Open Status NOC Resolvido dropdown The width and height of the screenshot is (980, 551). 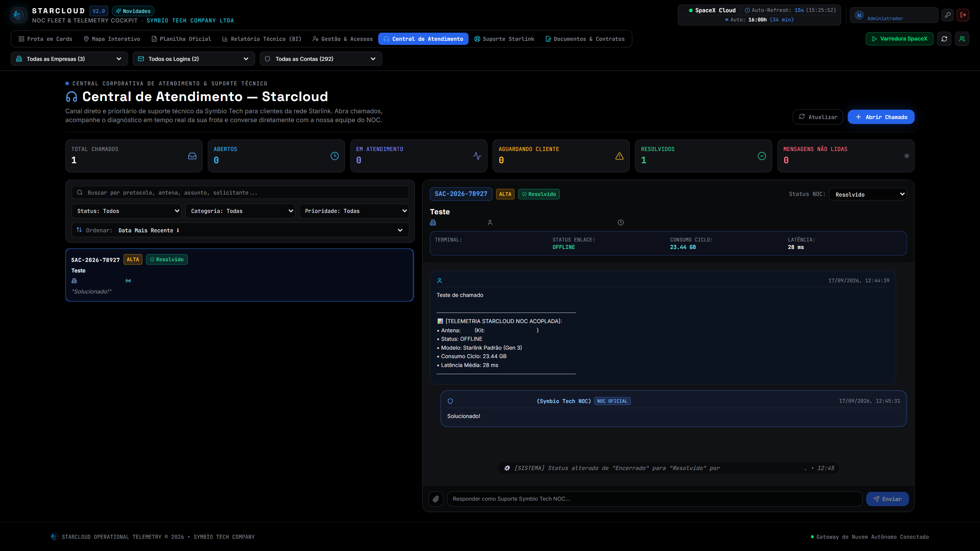[867, 194]
